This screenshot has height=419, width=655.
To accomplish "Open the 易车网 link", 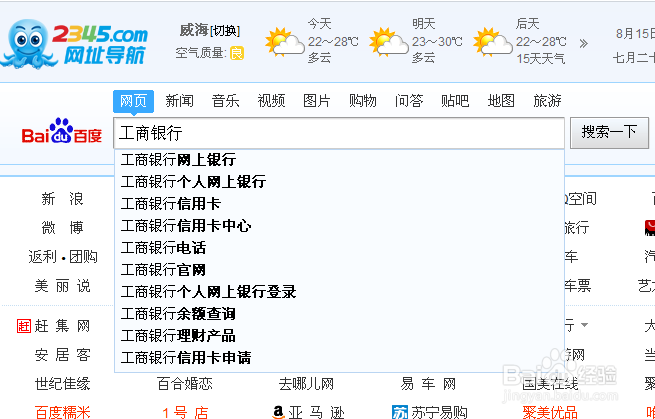I will pos(428,384).
